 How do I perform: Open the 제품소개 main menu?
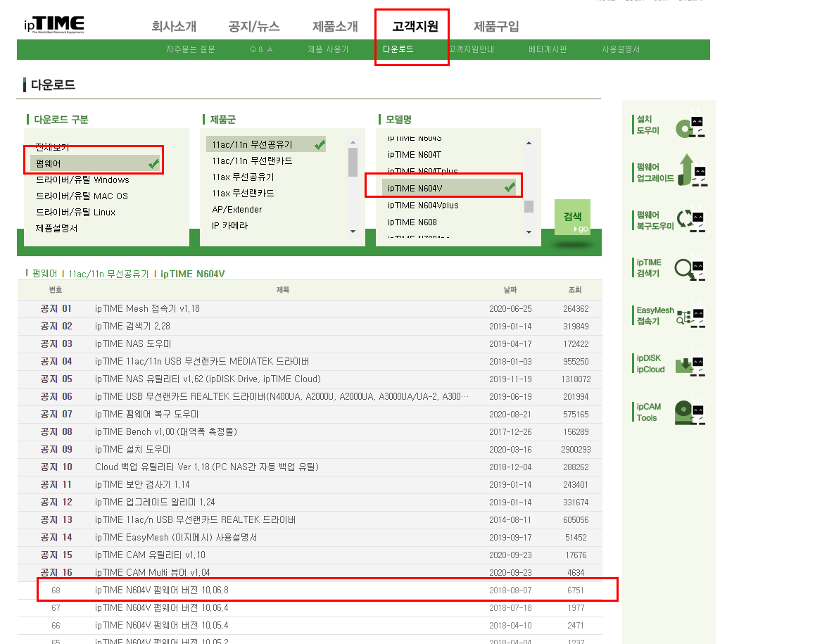point(335,26)
